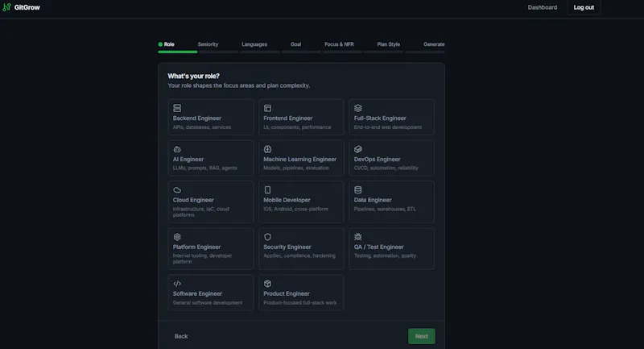
Task: Click the Frontend Engineer layout icon
Action: (x=267, y=108)
